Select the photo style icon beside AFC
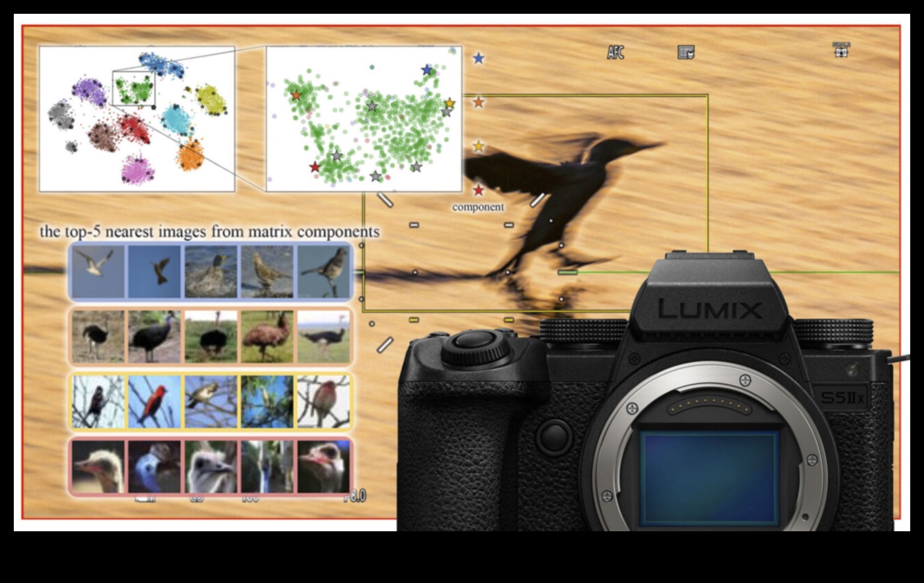Screen dimensions: 924x583 click(685, 52)
